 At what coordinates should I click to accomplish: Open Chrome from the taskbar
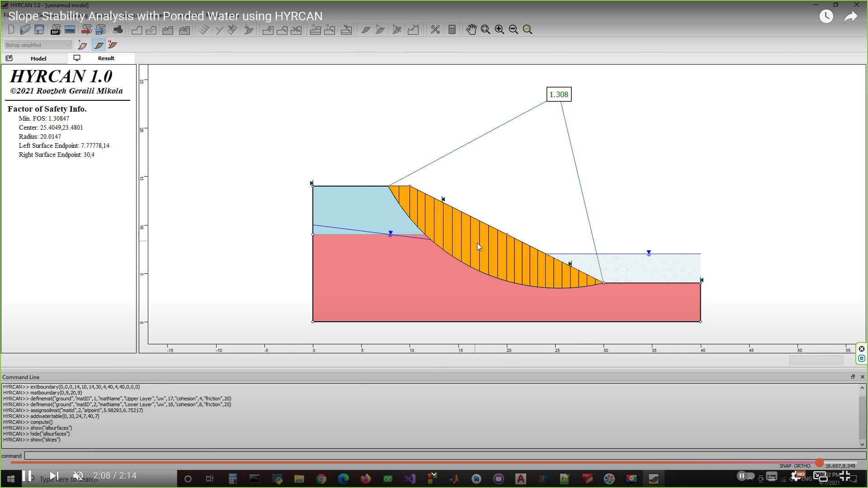click(x=321, y=479)
